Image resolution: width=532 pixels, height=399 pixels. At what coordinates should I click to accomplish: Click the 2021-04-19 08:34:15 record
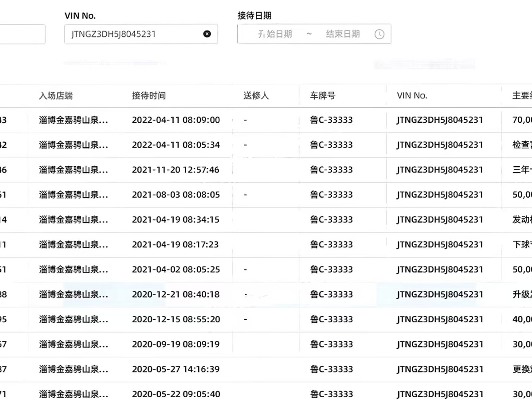176,219
